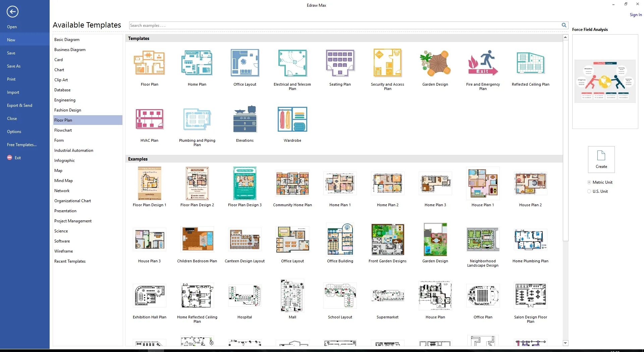
Task: Select the Exhibition Hall Plan example
Action: 150,296
